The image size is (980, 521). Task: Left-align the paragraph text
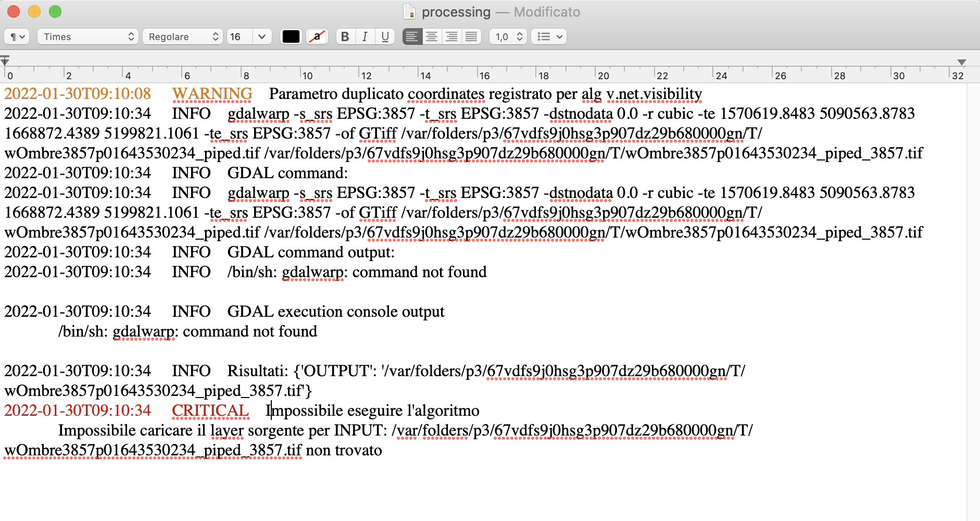point(412,36)
